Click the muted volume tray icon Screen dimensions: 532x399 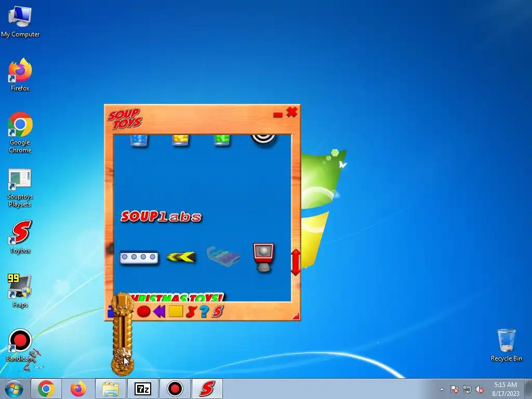click(x=480, y=389)
